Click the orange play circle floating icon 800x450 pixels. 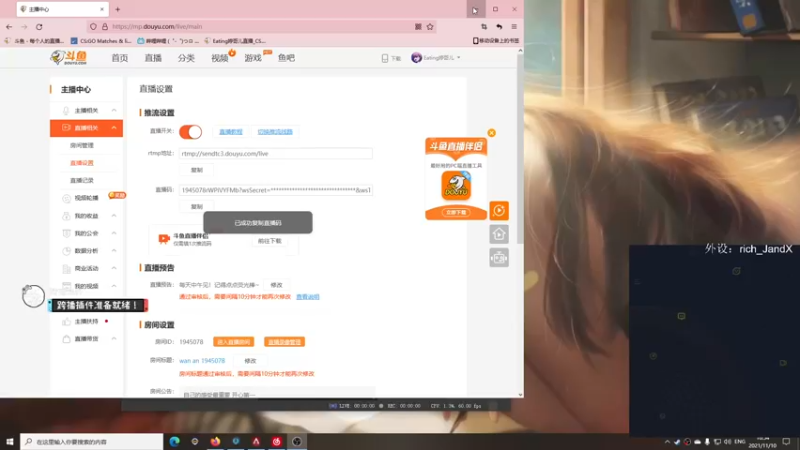(x=499, y=210)
